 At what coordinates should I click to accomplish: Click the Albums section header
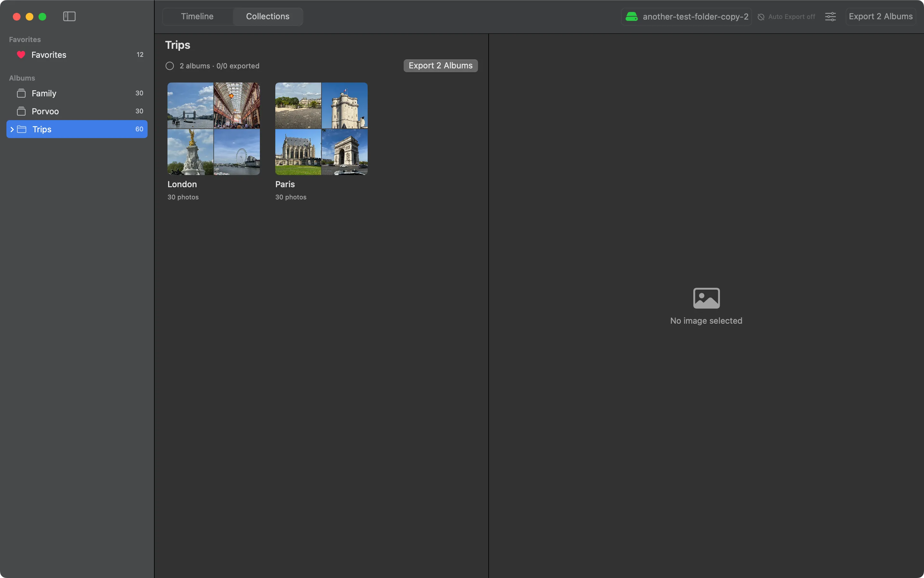pyautogui.click(x=22, y=78)
